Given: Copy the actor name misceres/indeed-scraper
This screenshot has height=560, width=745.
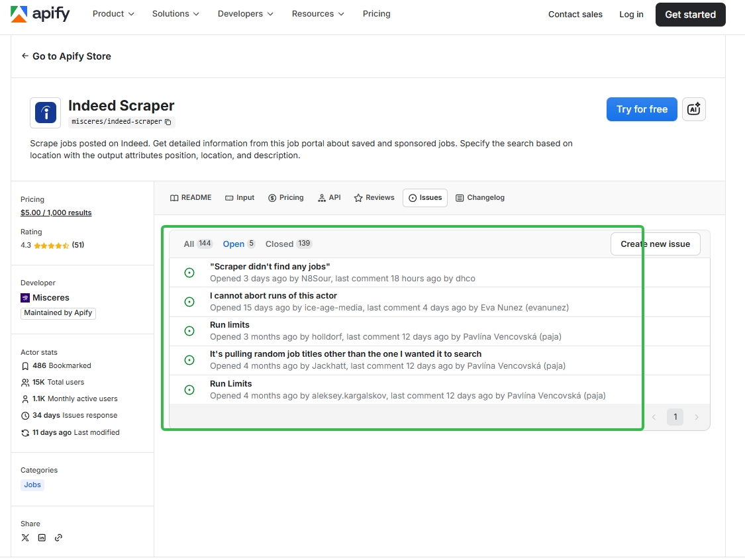Looking at the screenshot, I should (168, 122).
